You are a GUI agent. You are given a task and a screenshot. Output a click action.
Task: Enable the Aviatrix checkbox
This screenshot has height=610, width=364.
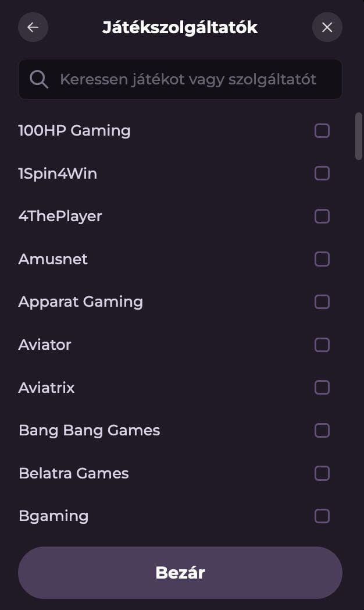coord(322,388)
